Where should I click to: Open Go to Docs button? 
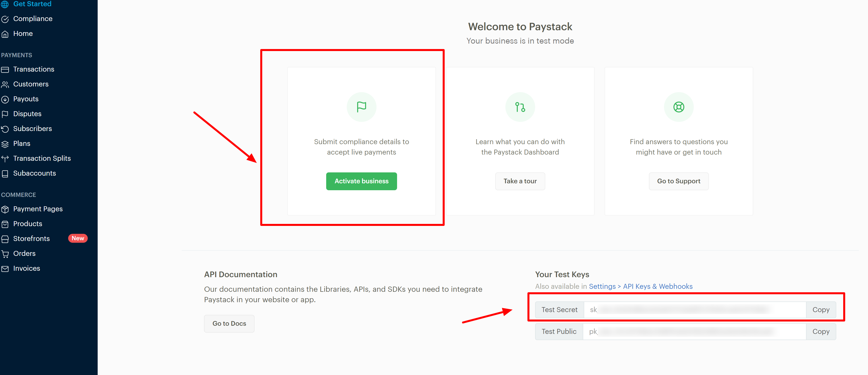point(229,323)
